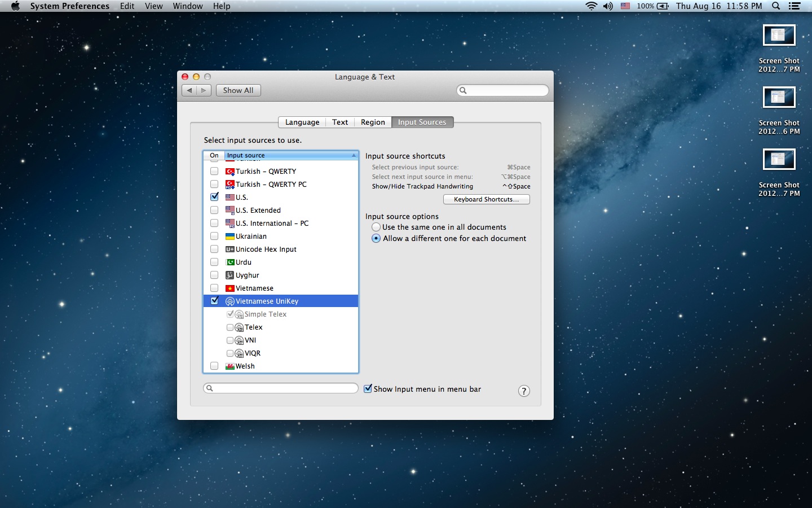Open the Help menu
The width and height of the screenshot is (812, 508).
[x=222, y=6]
